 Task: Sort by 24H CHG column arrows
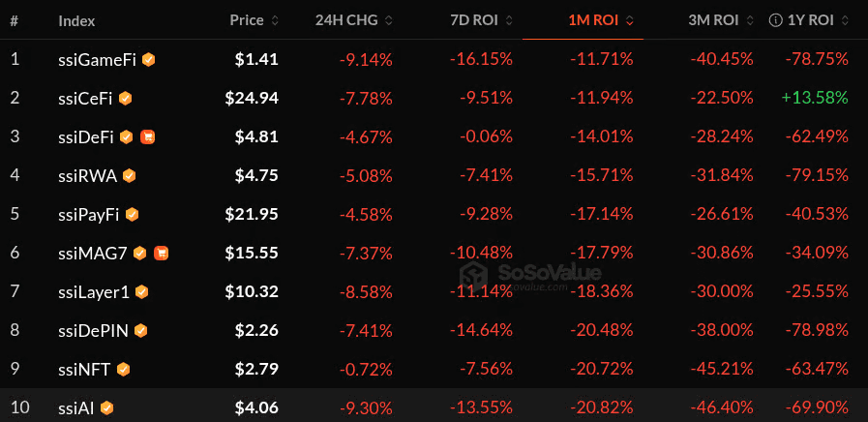click(x=356, y=19)
